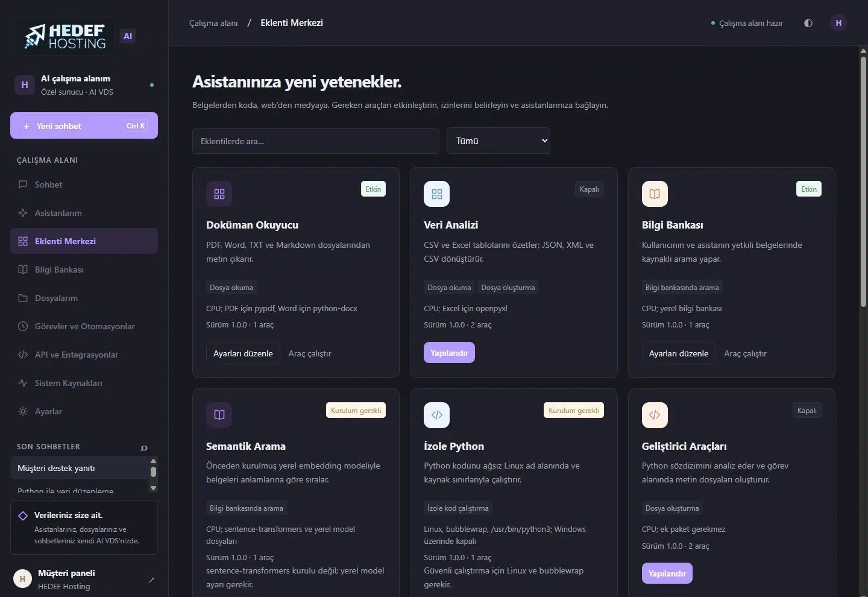The height and width of the screenshot is (597, 868).
Task: Click the external link arrow beside Müşteri paneli
Action: (151, 580)
